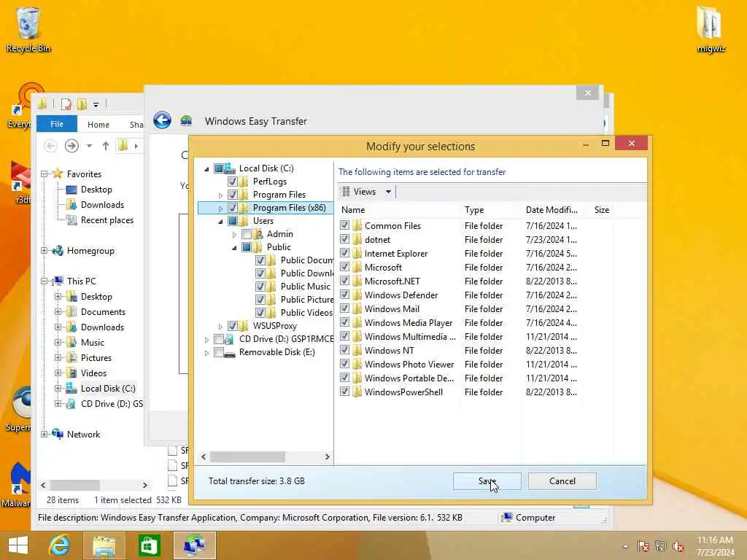Image resolution: width=747 pixels, height=560 pixels.
Task: Collapse the Public folder node
Action: coord(234,247)
